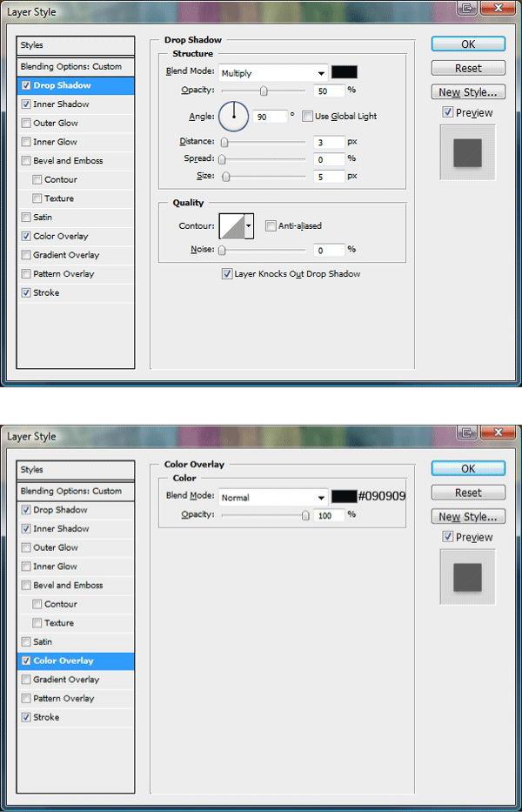Toggle Inner Shadow checkbox in upper dialog

(26, 104)
